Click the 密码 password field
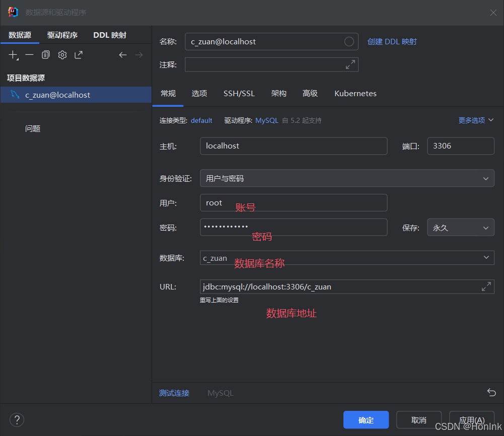 pyautogui.click(x=294, y=228)
